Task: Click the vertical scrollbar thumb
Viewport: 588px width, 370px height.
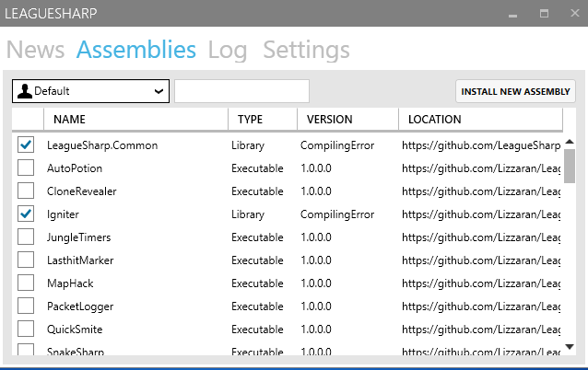Action: click(570, 166)
